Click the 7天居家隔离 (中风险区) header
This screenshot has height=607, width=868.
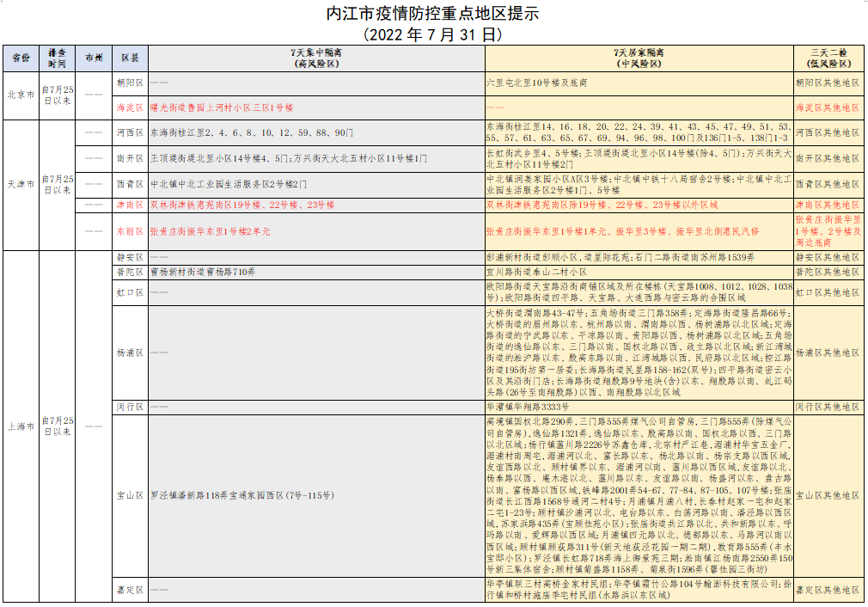[x=639, y=58]
